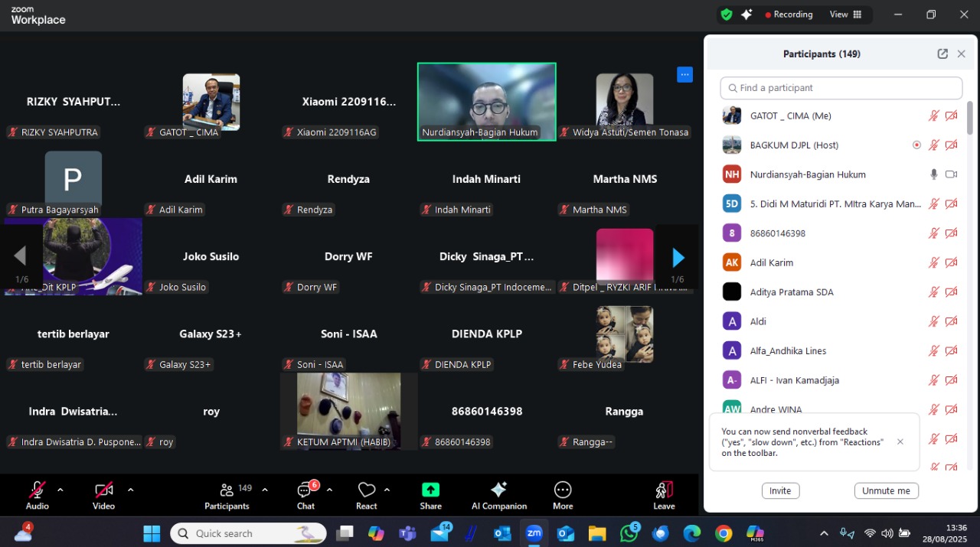Click the Share screen icon

pyautogui.click(x=430, y=490)
